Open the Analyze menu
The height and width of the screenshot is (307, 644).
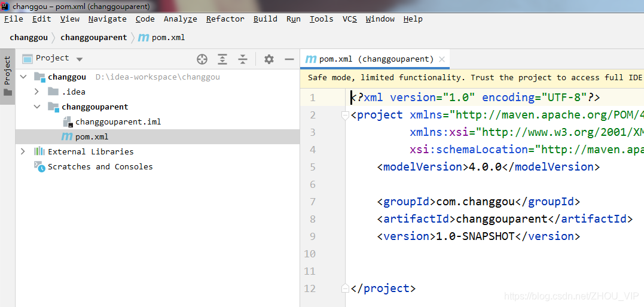point(181,19)
